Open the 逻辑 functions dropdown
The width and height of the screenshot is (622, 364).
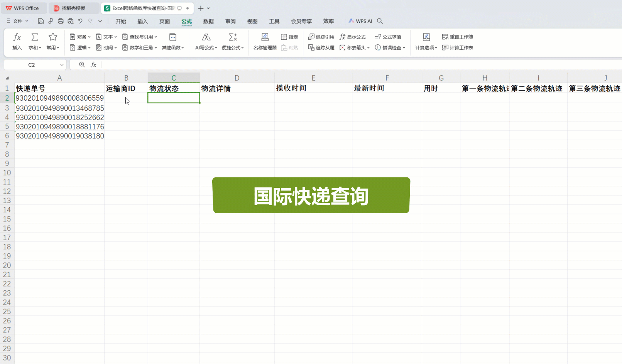80,48
